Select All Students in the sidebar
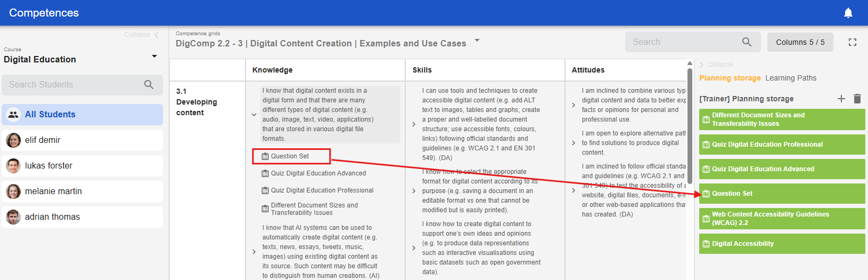Viewport: 868px width, 280px height. point(83,115)
